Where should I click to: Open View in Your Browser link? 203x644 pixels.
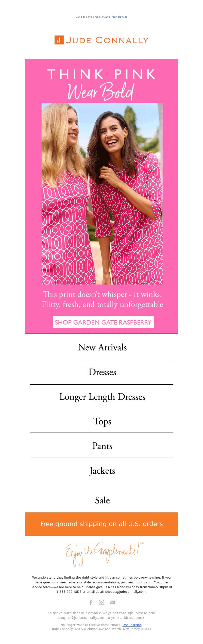click(114, 17)
